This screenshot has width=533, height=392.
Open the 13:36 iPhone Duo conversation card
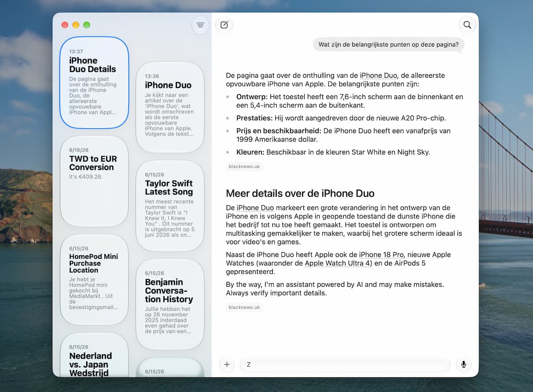point(170,107)
